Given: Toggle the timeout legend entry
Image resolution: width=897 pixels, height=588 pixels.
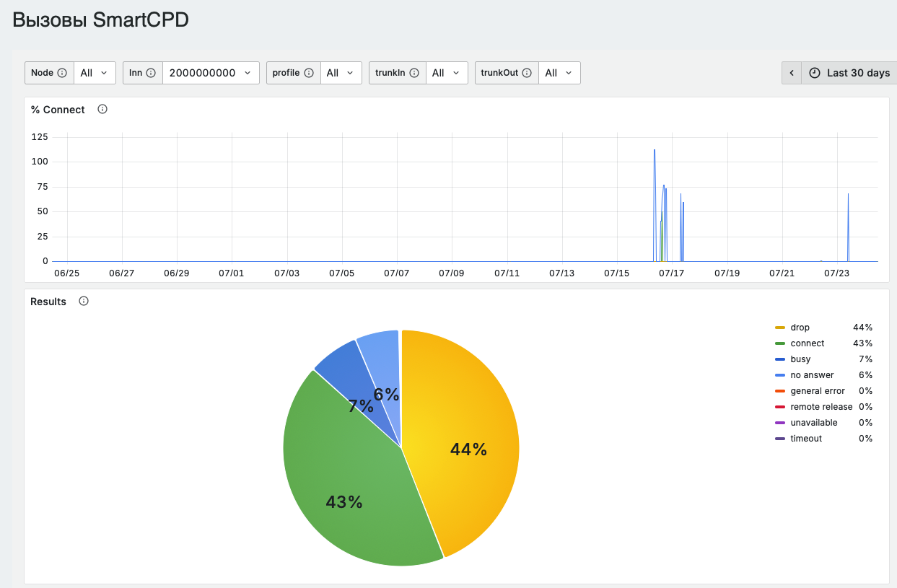Looking at the screenshot, I should (x=806, y=439).
